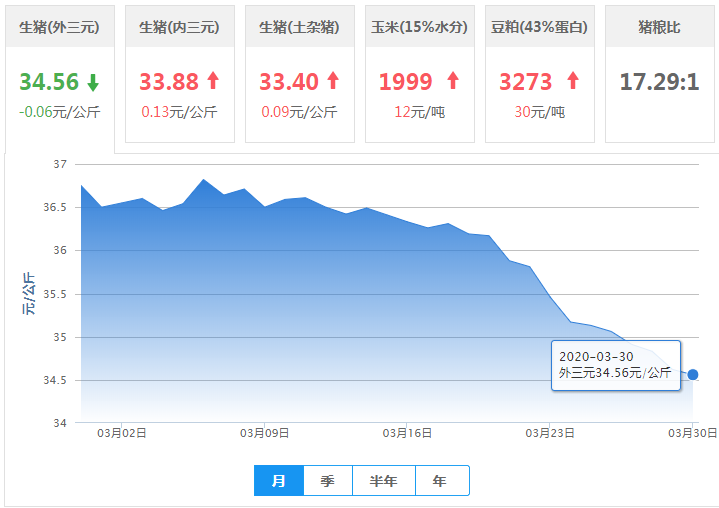This screenshot has width=719, height=508.
Task: Switch to the 生猪(内三元) tab
Action: click(180, 26)
